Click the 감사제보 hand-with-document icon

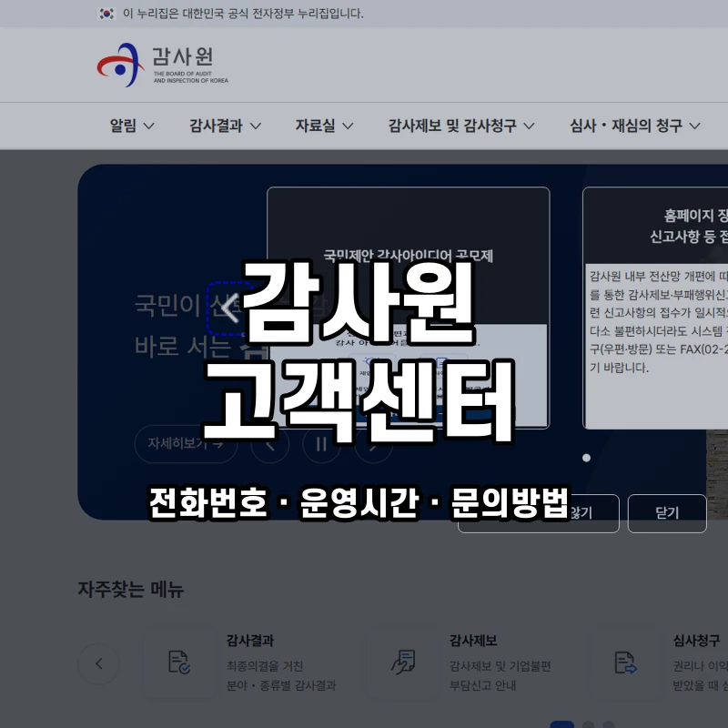[x=402, y=662]
